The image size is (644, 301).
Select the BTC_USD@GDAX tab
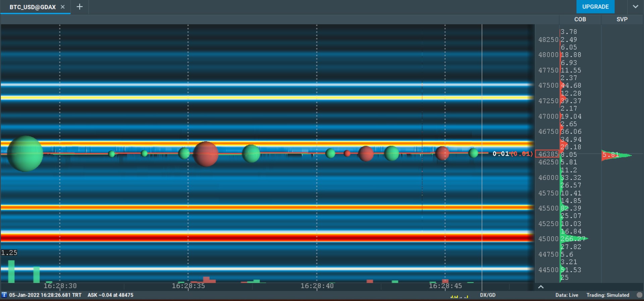(x=33, y=7)
